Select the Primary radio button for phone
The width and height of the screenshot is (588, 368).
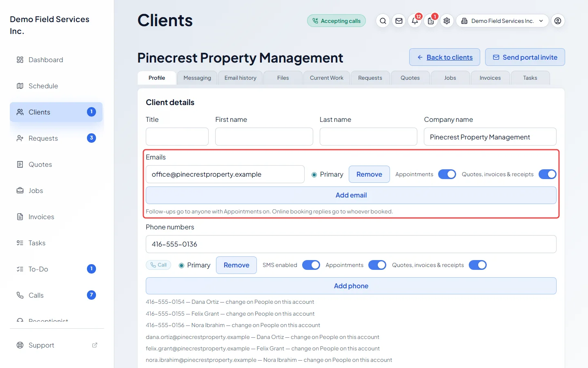[182, 265]
